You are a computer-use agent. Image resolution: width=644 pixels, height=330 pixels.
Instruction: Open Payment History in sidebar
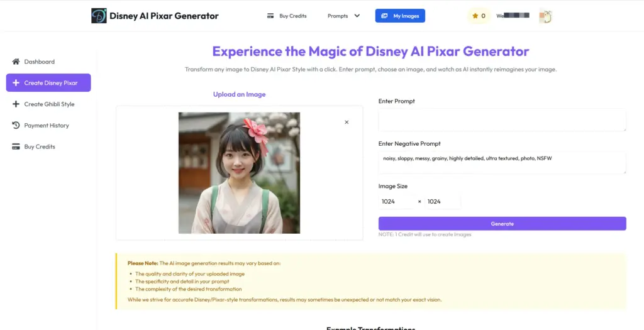click(x=48, y=125)
